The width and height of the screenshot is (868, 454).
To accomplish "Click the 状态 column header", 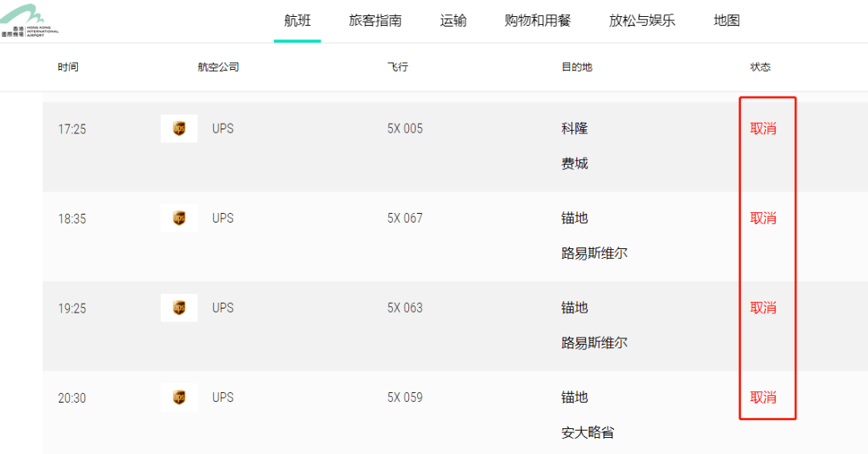I will (760, 67).
